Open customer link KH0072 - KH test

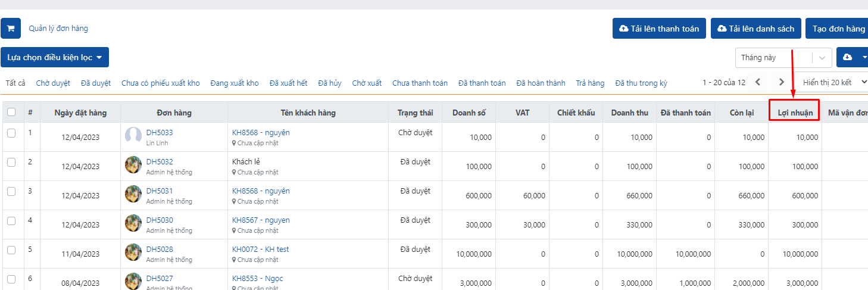(x=260, y=250)
